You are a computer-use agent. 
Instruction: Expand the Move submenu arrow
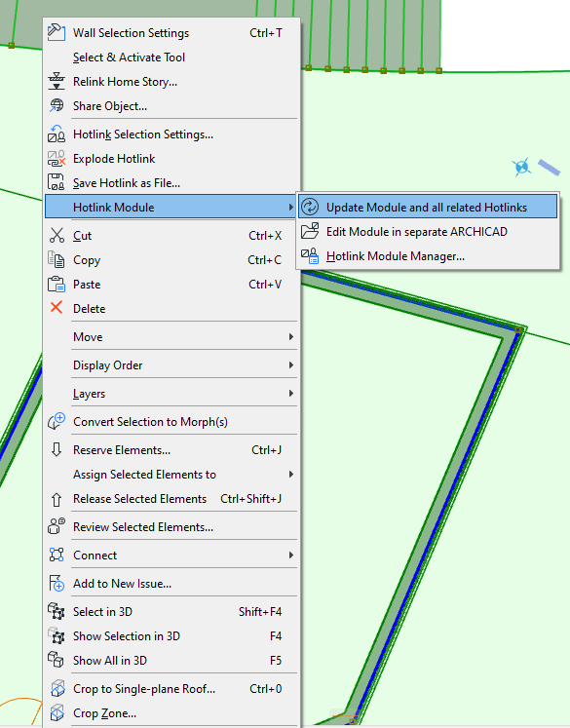[x=291, y=336]
